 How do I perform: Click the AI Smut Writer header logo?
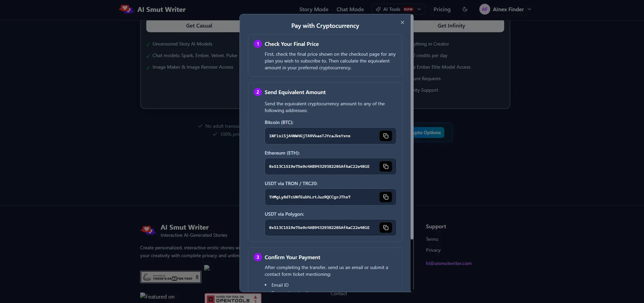point(152,10)
